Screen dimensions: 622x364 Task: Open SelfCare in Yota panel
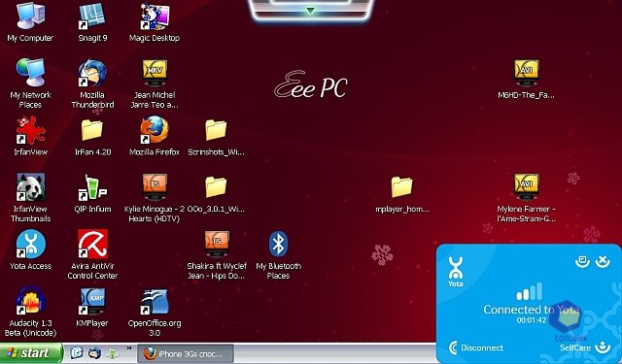coord(585,347)
